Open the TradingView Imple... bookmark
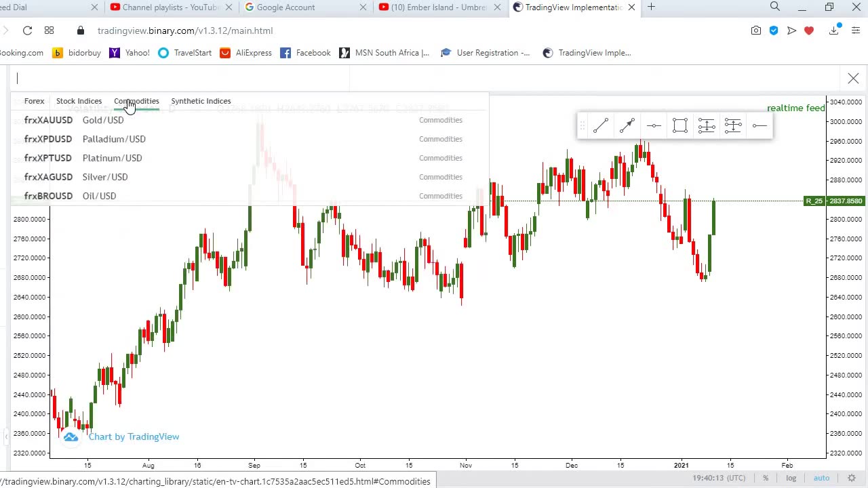 [587, 53]
